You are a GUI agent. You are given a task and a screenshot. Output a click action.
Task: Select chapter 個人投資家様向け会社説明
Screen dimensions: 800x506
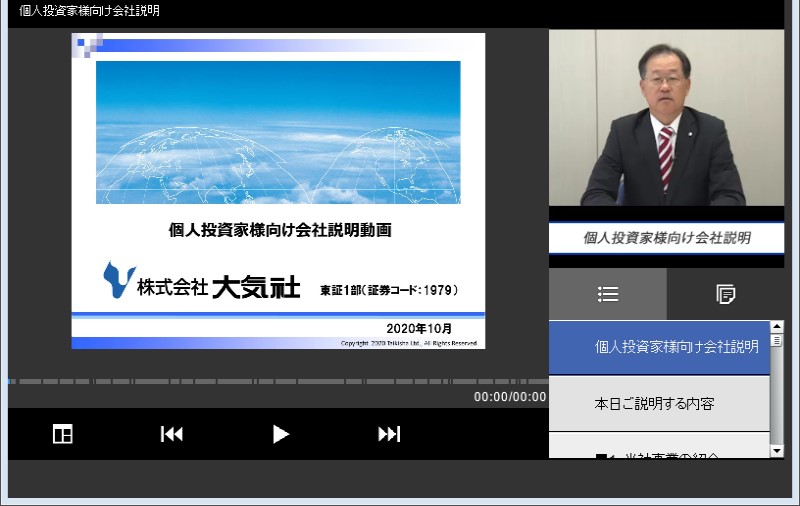pyautogui.click(x=659, y=347)
